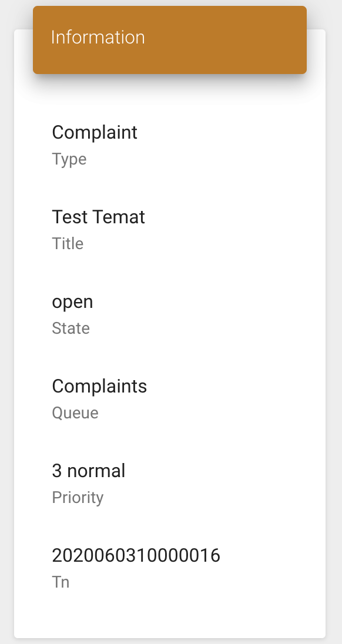Click the Type field label

pos(69,159)
